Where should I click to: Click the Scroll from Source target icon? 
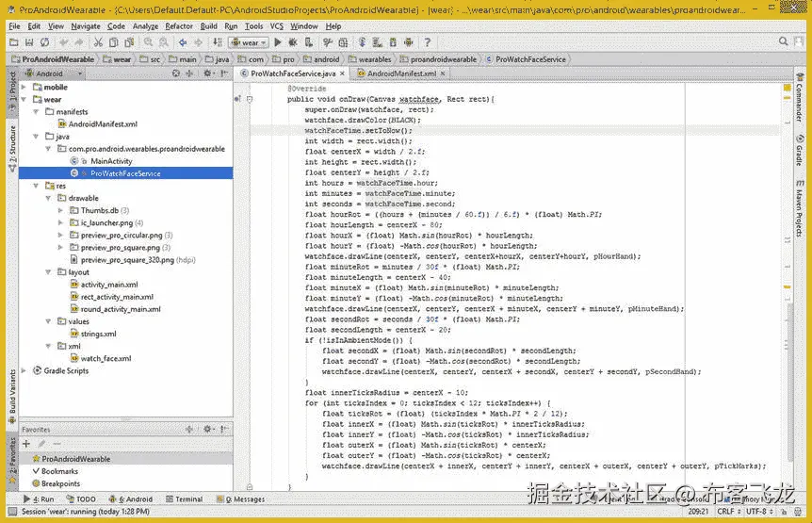[176, 74]
